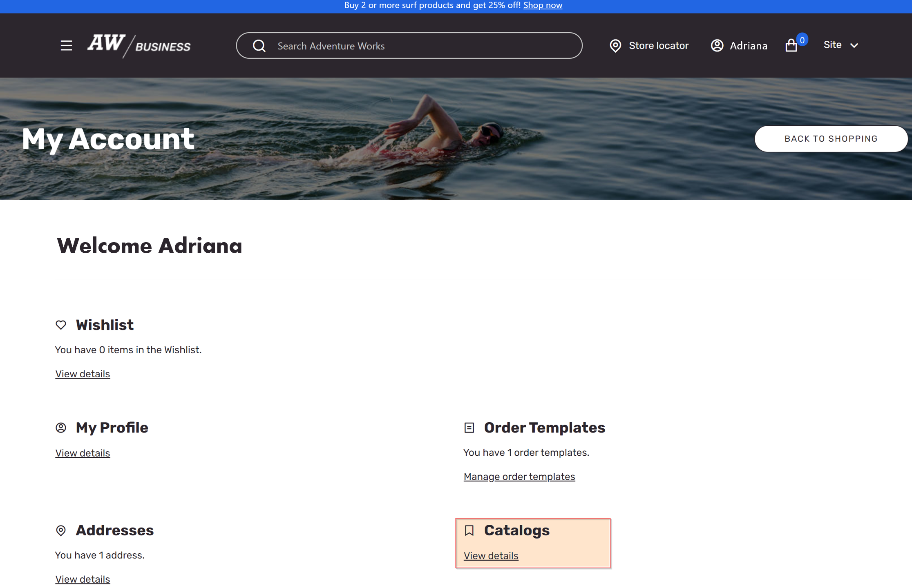This screenshot has width=912, height=588.
Task: Click the shopping bag icon
Action: tap(792, 45)
